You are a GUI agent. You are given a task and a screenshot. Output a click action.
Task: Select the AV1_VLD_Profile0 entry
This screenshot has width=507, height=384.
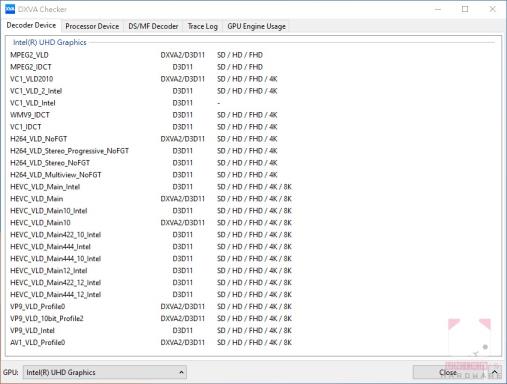pyautogui.click(x=38, y=343)
